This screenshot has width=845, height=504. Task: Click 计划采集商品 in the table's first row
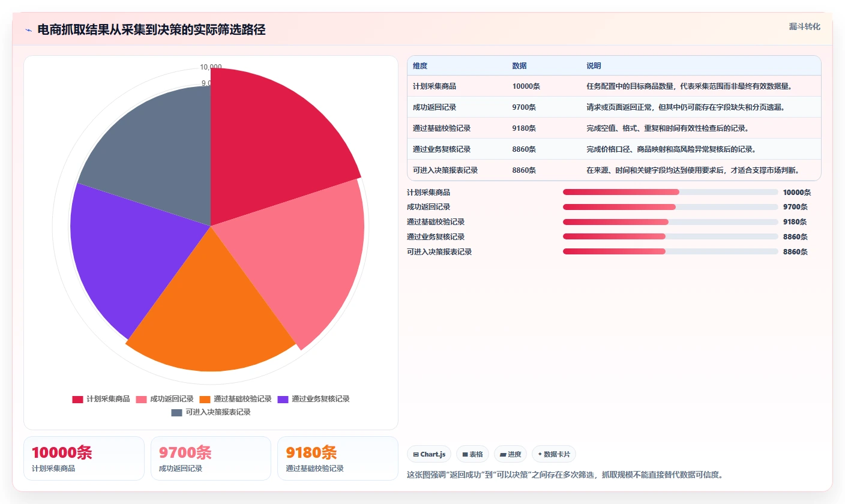pyautogui.click(x=435, y=86)
